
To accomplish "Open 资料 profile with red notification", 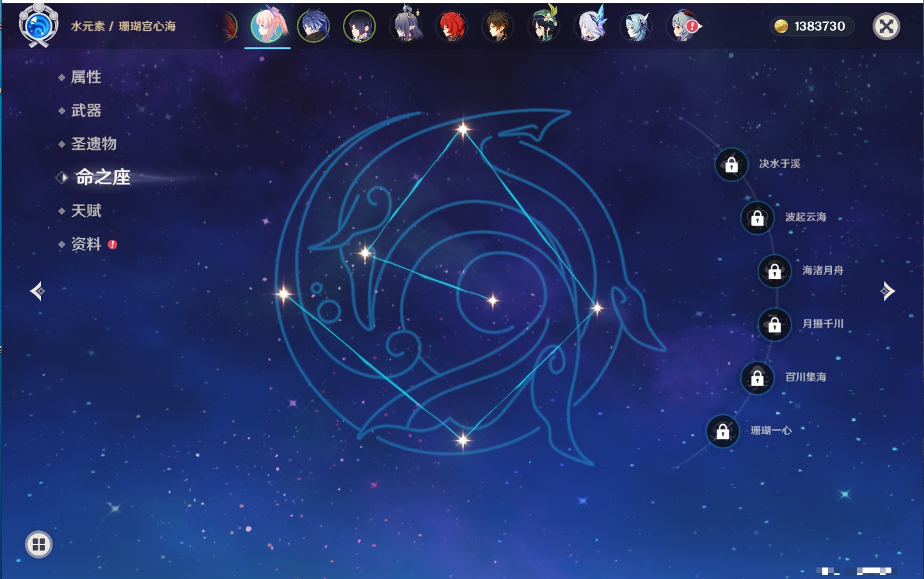I will [x=86, y=244].
